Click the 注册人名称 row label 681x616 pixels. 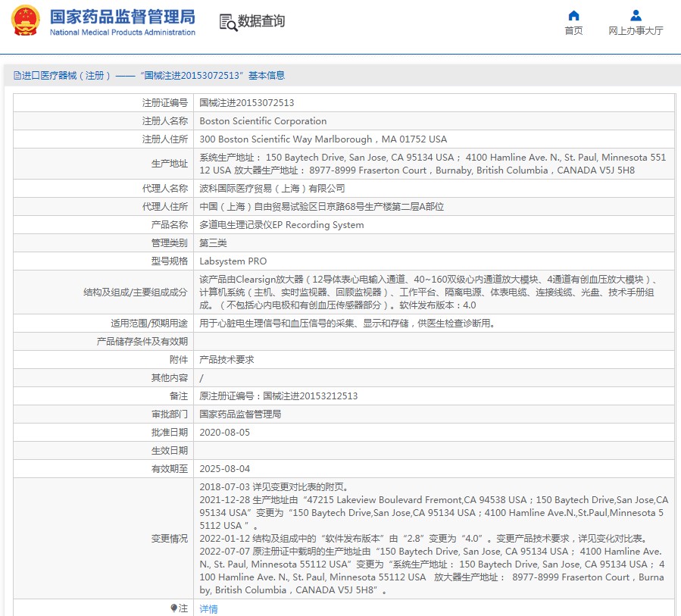point(165,121)
